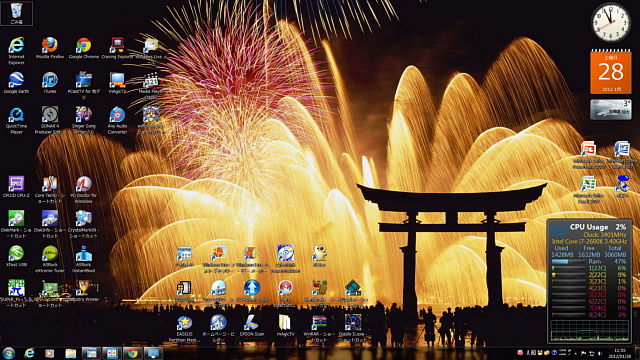Open the Microsoft Office Excel 2007 shortcut
This screenshot has width=640, height=360.
(588, 189)
